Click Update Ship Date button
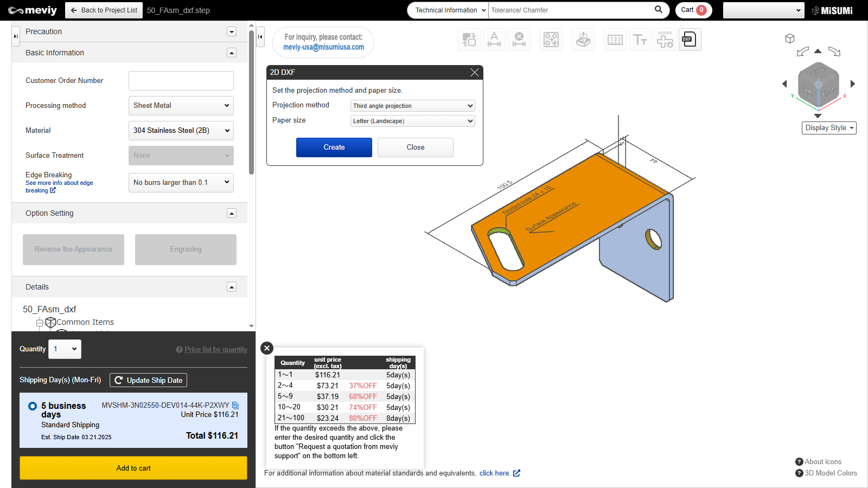The width and height of the screenshot is (868, 488). pyautogui.click(x=149, y=380)
